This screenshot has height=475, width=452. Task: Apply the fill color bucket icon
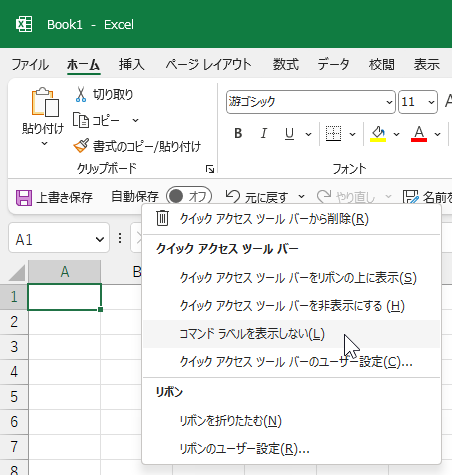tap(378, 133)
